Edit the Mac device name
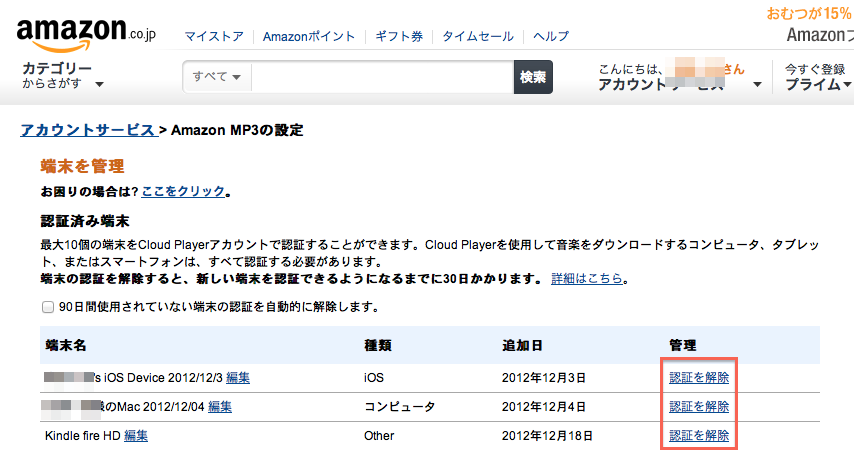 pos(220,406)
